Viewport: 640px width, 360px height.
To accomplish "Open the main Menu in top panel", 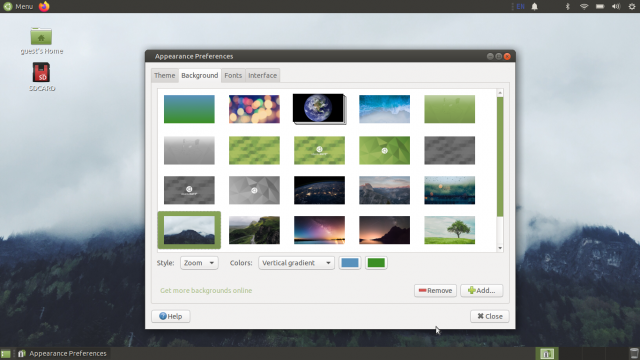I will [x=18, y=6].
